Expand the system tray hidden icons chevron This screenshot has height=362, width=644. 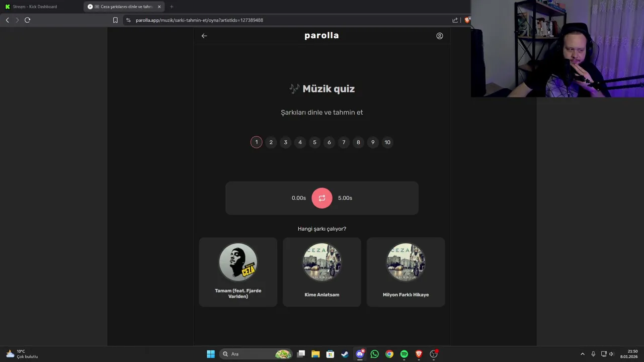(583, 354)
